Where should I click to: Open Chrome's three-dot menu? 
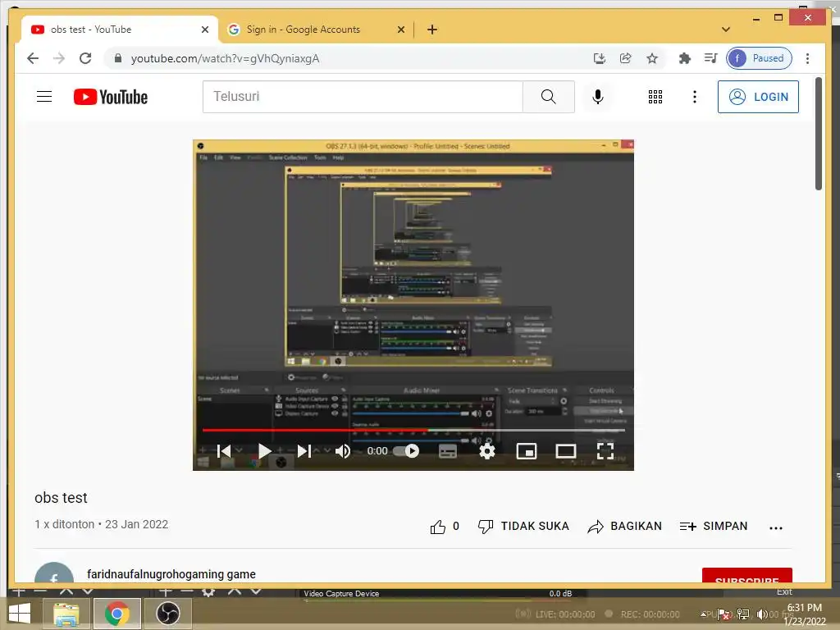(807, 58)
